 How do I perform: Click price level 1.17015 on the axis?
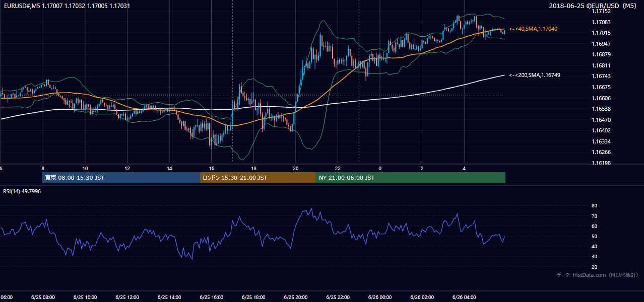[x=601, y=33]
